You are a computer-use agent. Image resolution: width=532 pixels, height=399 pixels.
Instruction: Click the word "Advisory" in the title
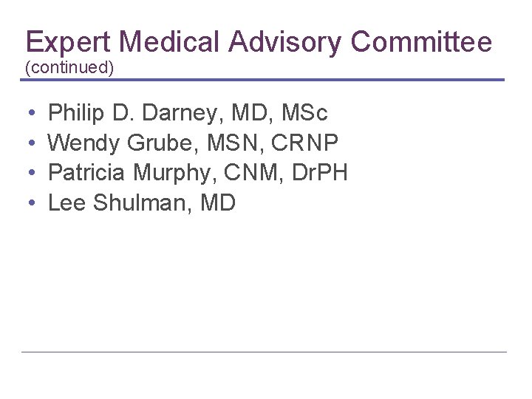click(285, 42)
